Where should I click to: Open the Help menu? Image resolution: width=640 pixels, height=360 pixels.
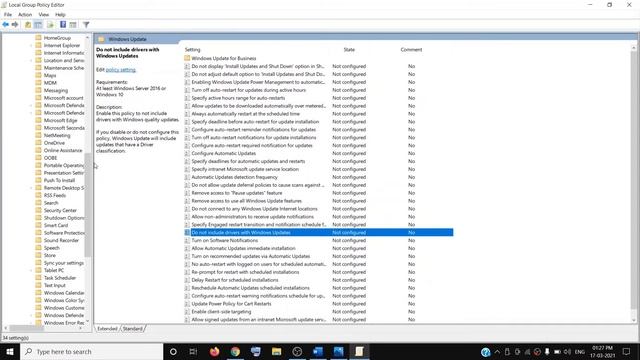pos(60,14)
